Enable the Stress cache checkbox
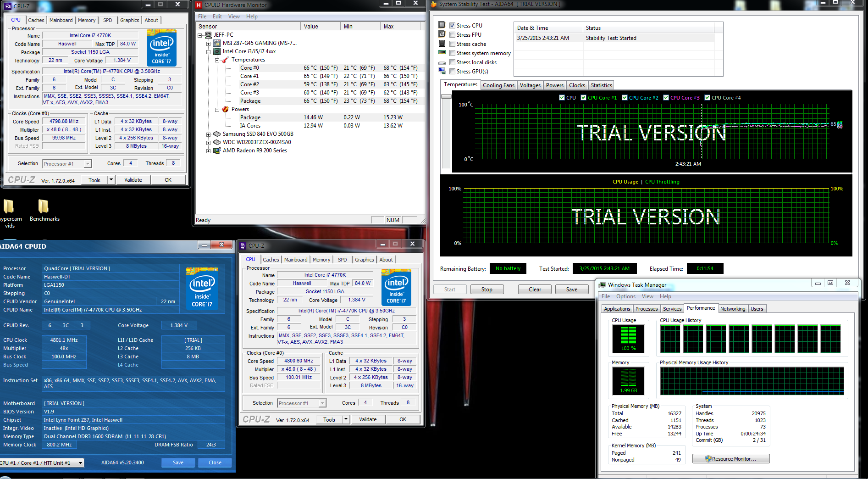The height and width of the screenshot is (479, 868). pyautogui.click(x=453, y=44)
